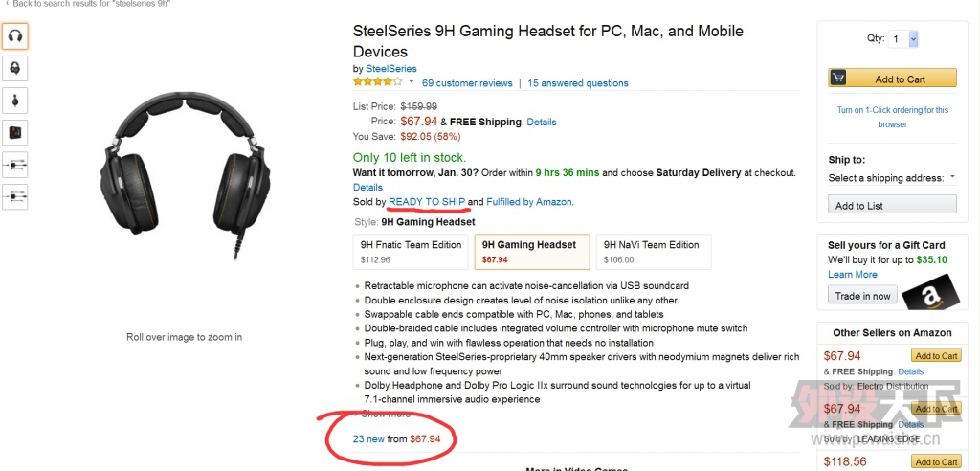Click the cart icon on Add to Cart
The width and height of the screenshot is (980, 471).
click(838, 78)
